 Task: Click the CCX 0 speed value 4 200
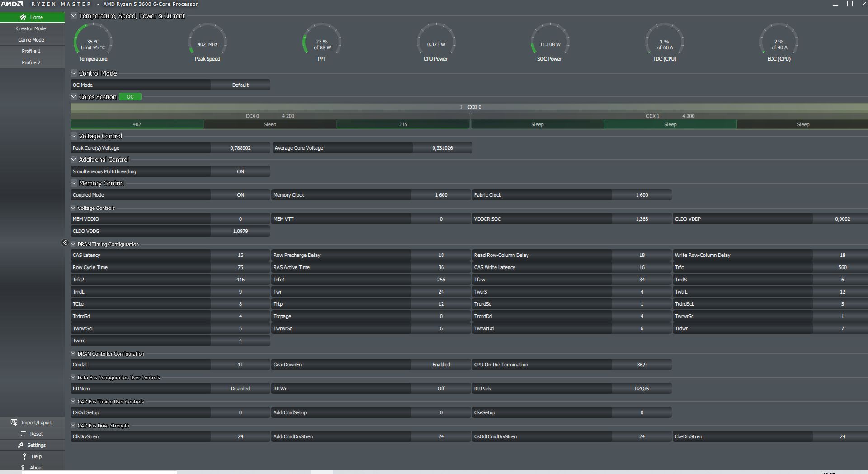288,116
